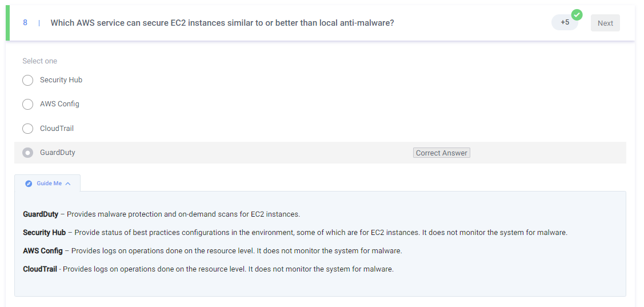Click bold Security Hub term in the explanation
Viewport: 644px width, 307px height.
pyautogui.click(x=44, y=233)
